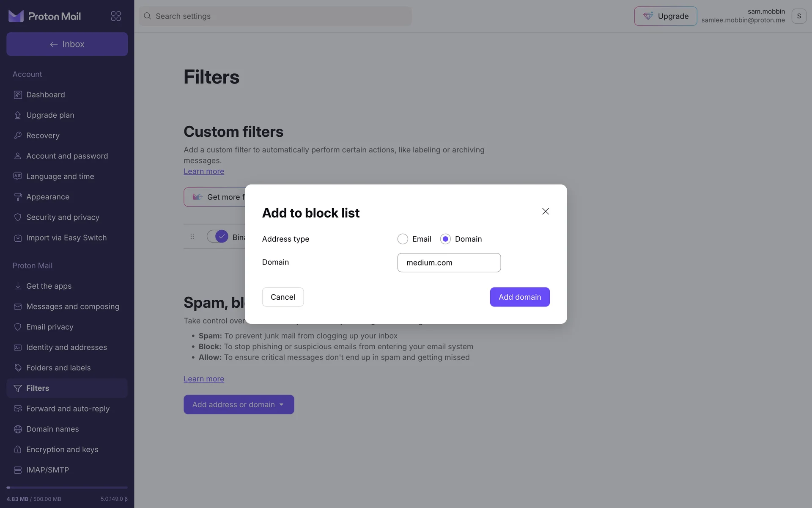
Task: Toggle the custom filter switch
Action: (x=217, y=236)
